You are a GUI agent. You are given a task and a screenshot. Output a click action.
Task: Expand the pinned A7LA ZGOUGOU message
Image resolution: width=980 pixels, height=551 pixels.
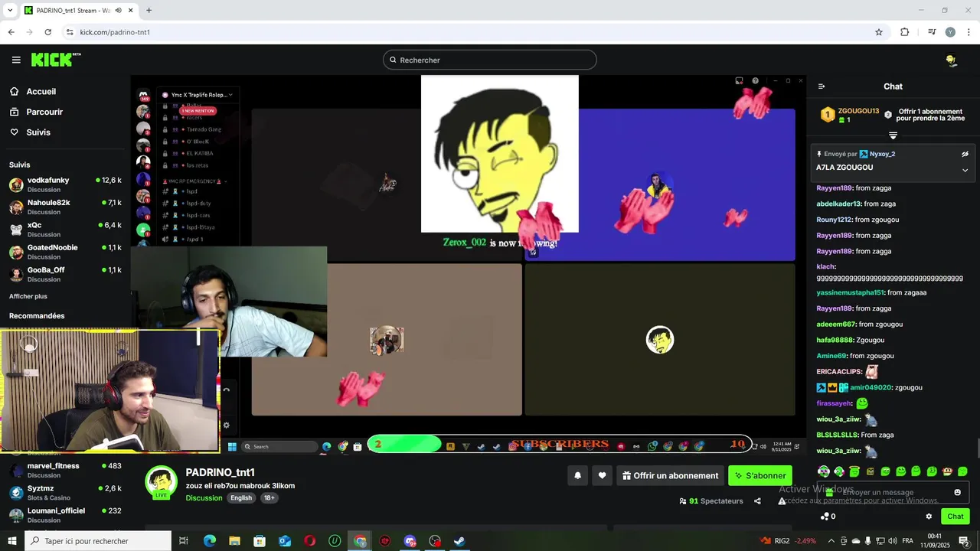965,170
